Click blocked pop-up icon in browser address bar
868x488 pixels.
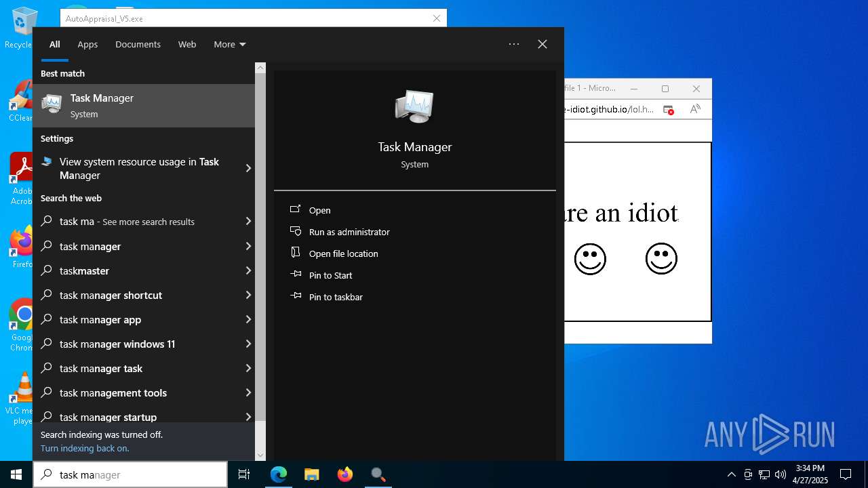tap(669, 109)
